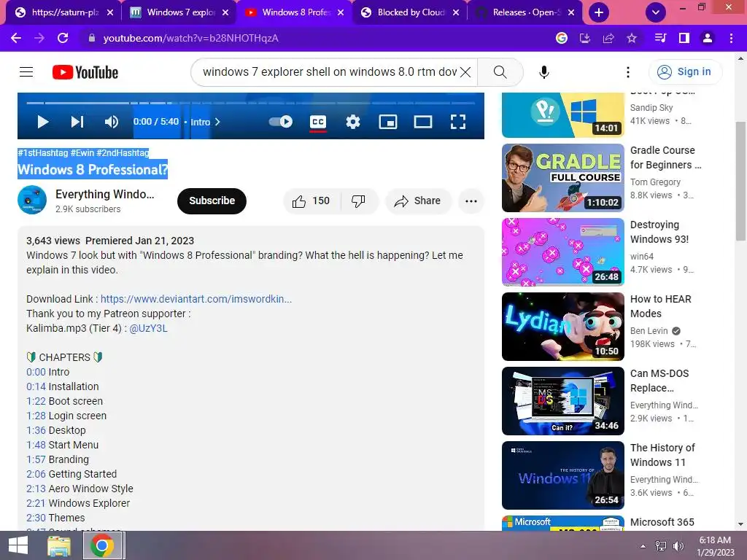Click the address bar URL
Image resolution: width=747 pixels, height=560 pixels.
[x=190, y=38]
